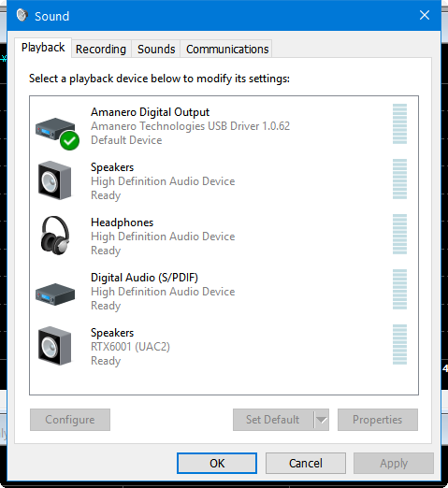Select the Playback tab

coord(43,48)
